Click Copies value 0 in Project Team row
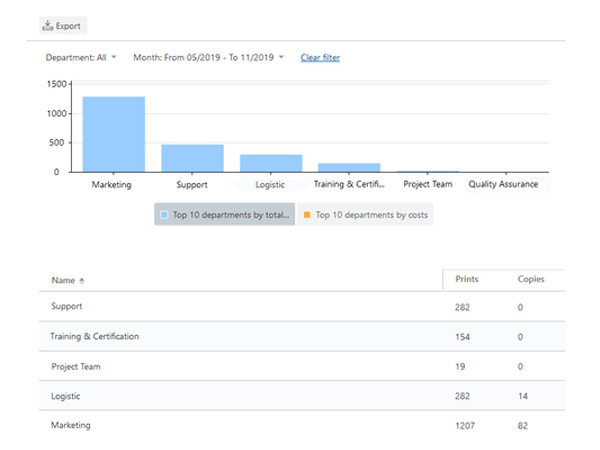The height and width of the screenshot is (450, 600). [520, 366]
